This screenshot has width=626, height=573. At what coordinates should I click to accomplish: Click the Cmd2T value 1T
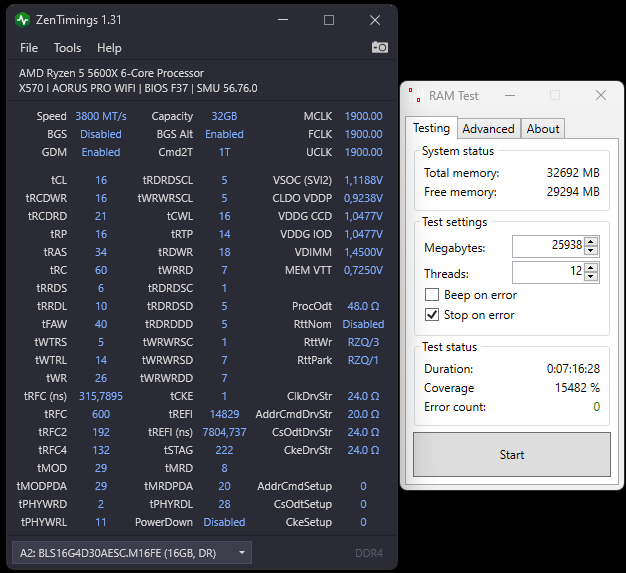pyautogui.click(x=224, y=152)
